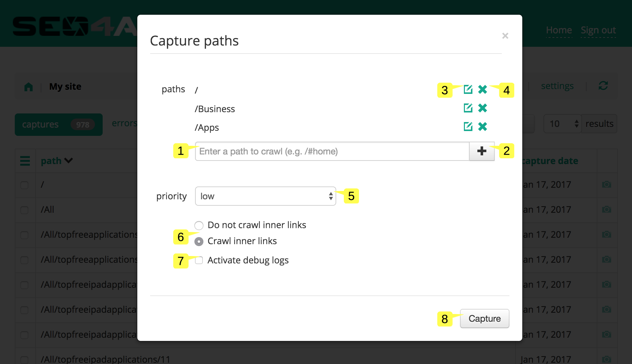Open the camera capture icon for /All row

(607, 210)
